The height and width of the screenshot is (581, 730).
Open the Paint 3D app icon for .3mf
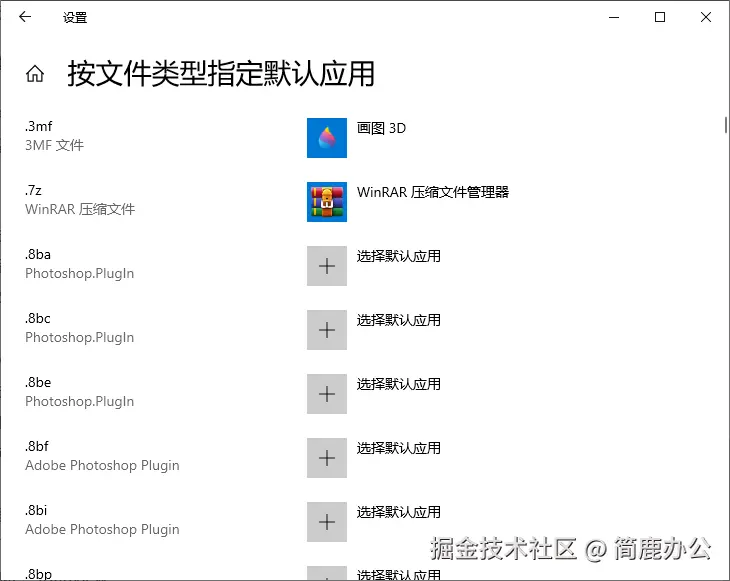pyautogui.click(x=327, y=138)
